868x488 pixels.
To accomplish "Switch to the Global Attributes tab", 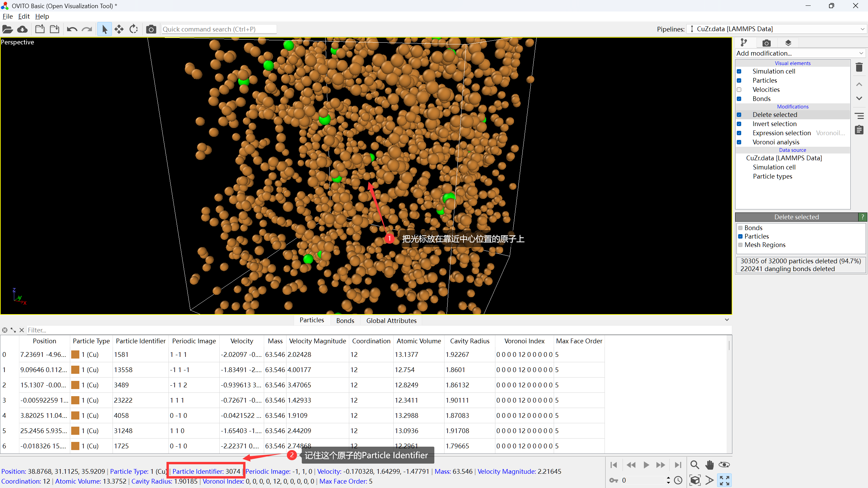I will click(x=391, y=321).
